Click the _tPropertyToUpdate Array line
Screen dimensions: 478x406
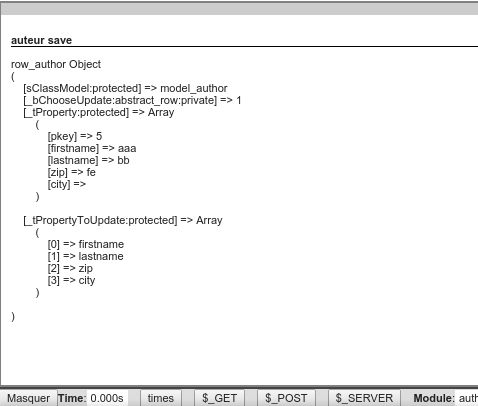point(123,220)
